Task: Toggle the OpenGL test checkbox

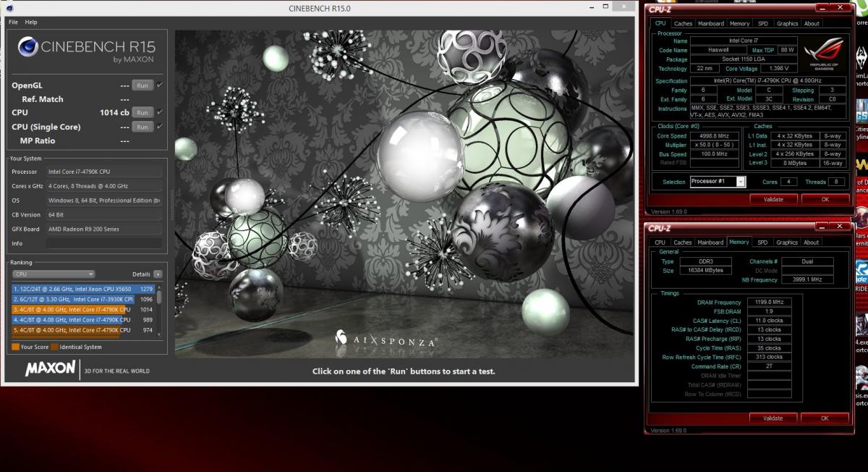Action: [160, 85]
